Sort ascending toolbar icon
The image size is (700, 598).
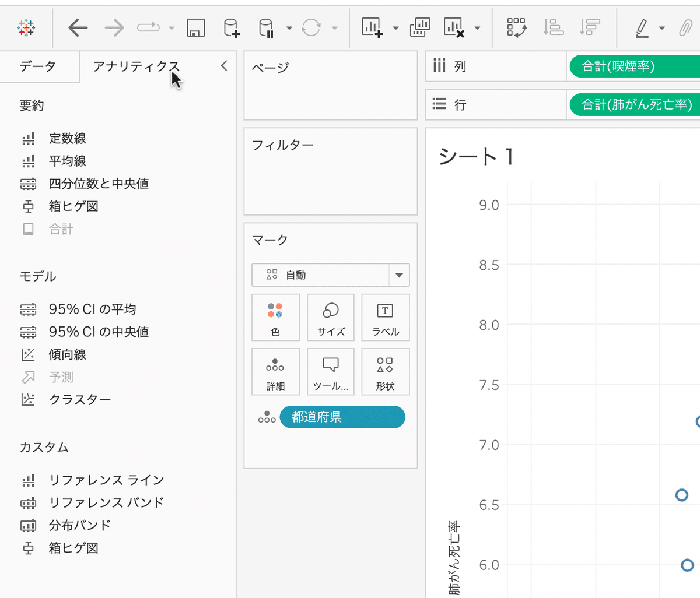pyautogui.click(x=553, y=27)
